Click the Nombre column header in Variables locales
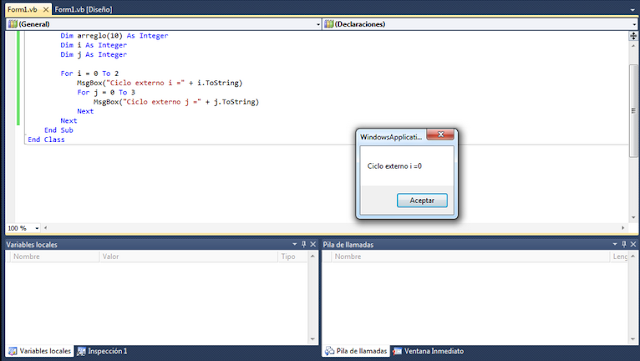Viewport: 640px width, 361px height. point(54,256)
